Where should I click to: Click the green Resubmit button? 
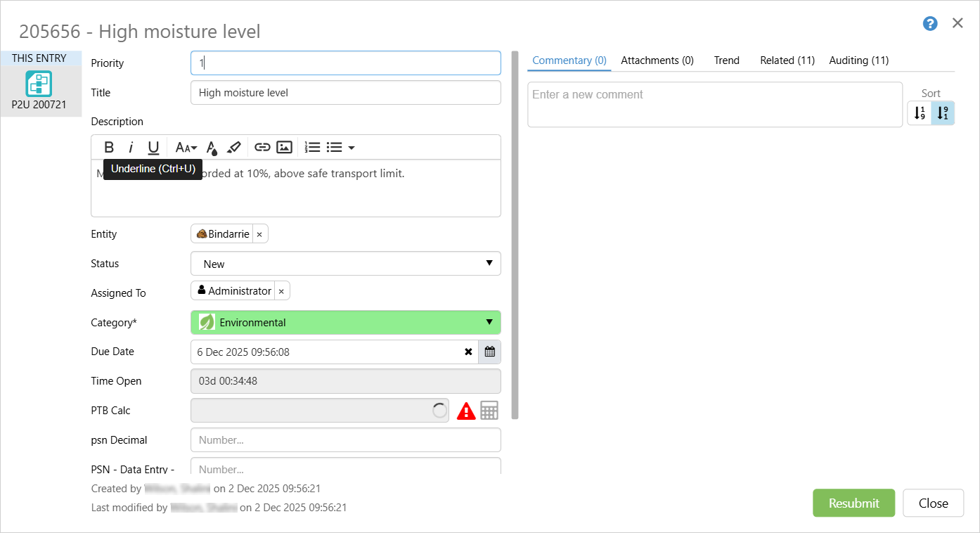click(853, 503)
